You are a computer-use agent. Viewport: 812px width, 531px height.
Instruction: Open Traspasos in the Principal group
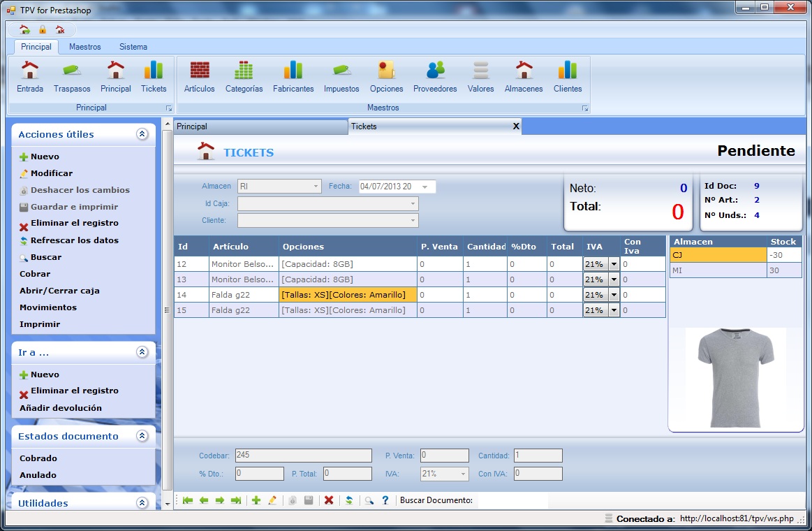[x=72, y=77]
